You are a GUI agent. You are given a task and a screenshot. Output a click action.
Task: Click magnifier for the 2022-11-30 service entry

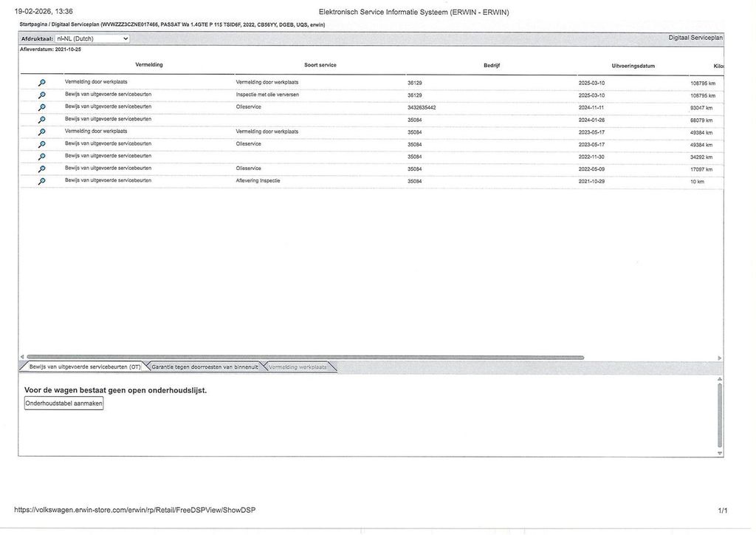click(x=41, y=157)
